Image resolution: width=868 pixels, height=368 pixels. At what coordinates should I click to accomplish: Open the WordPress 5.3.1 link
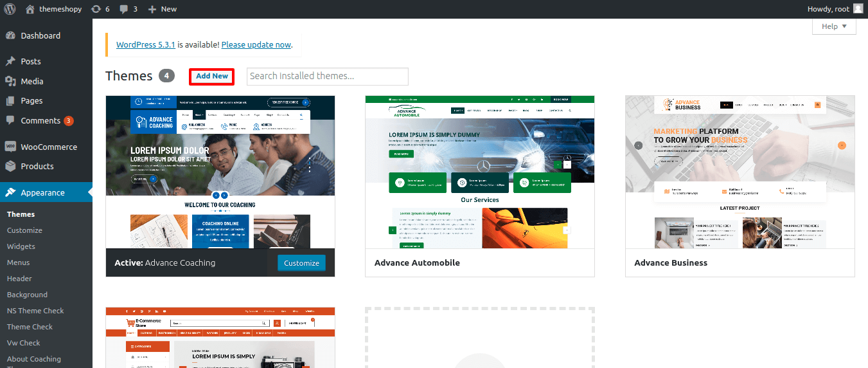[x=146, y=45]
